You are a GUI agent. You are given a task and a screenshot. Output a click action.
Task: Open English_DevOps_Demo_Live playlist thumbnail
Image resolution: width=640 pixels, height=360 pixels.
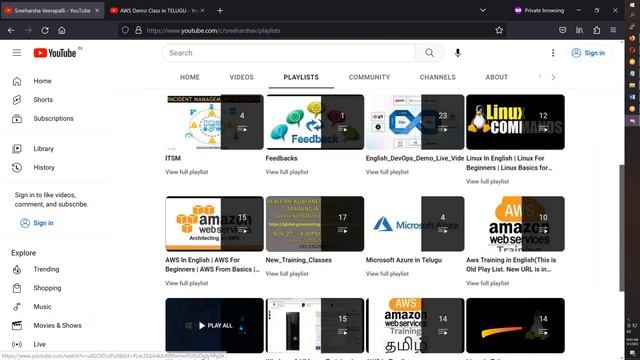click(x=415, y=122)
